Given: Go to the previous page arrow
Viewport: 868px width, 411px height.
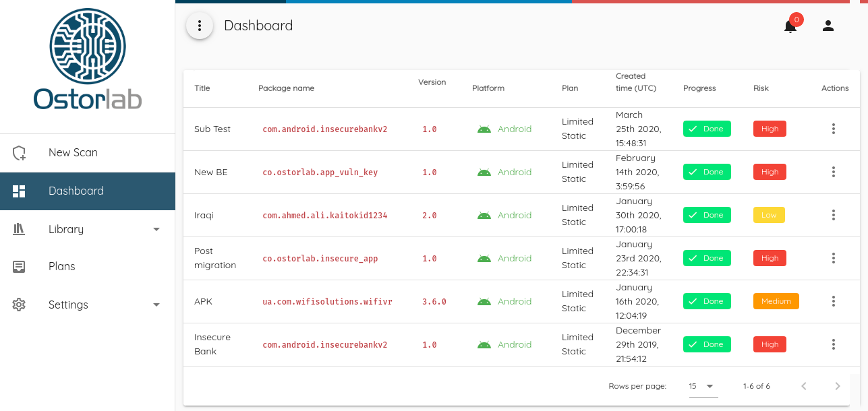Looking at the screenshot, I should click(x=803, y=386).
